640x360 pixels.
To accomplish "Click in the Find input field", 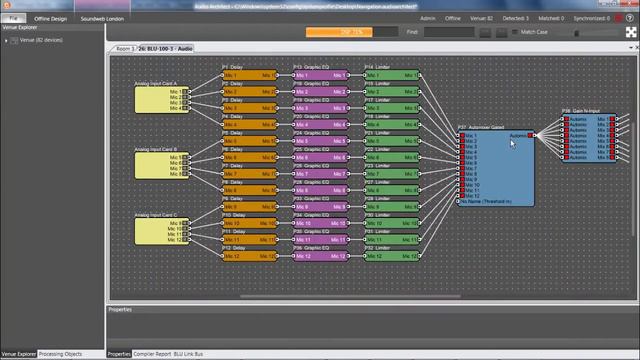I will [x=449, y=32].
